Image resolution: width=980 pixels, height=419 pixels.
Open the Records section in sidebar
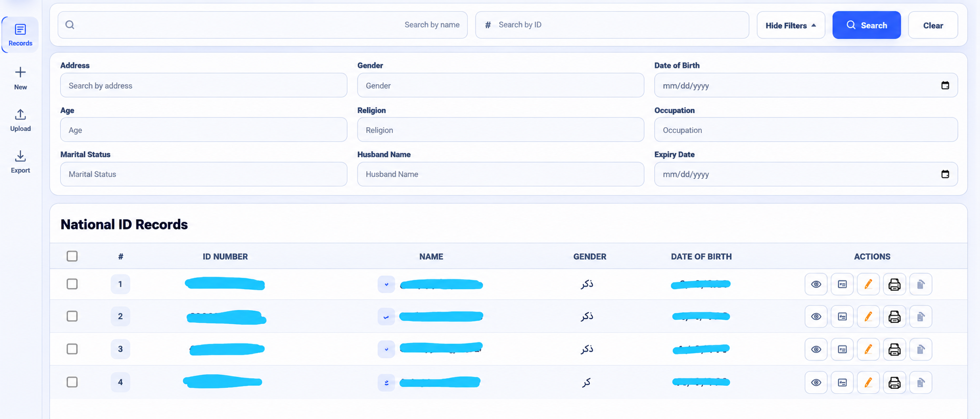tap(20, 35)
